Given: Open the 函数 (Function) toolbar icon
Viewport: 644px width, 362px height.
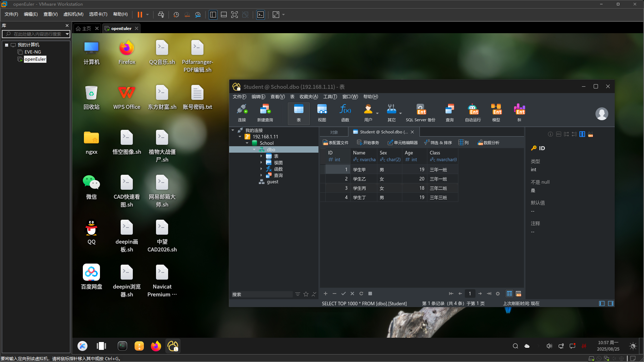Looking at the screenshot, I should coord(345,113).
